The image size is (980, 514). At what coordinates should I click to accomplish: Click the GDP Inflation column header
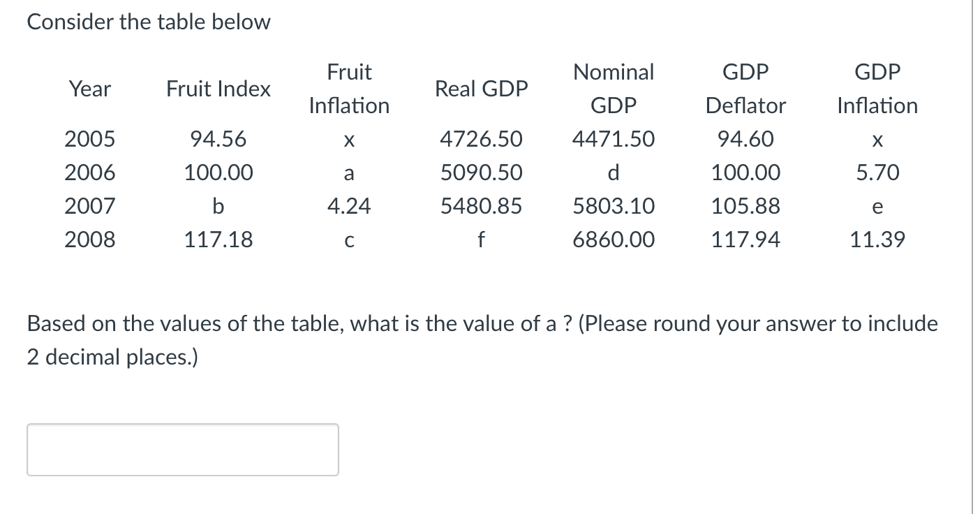coord(877,89)
